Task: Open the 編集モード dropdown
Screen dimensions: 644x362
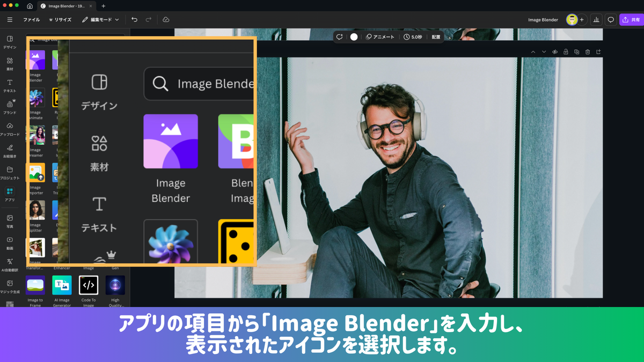Action: (x=100, y=20)
